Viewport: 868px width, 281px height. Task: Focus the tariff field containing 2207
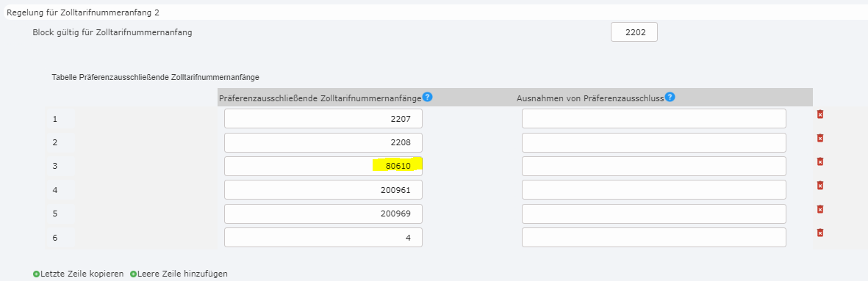click(x=323, y=119)
